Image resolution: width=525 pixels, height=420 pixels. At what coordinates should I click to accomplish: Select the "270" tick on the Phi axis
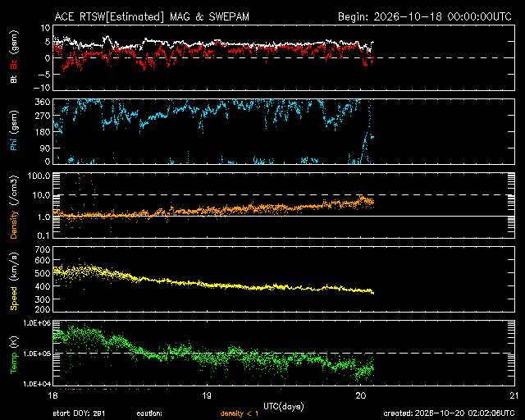[43, 116]
